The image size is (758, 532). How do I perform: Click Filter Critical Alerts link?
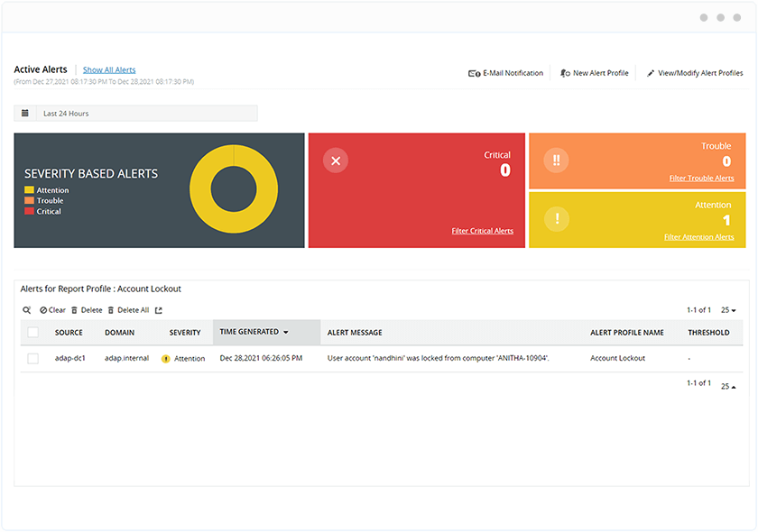tap(483, 231)
